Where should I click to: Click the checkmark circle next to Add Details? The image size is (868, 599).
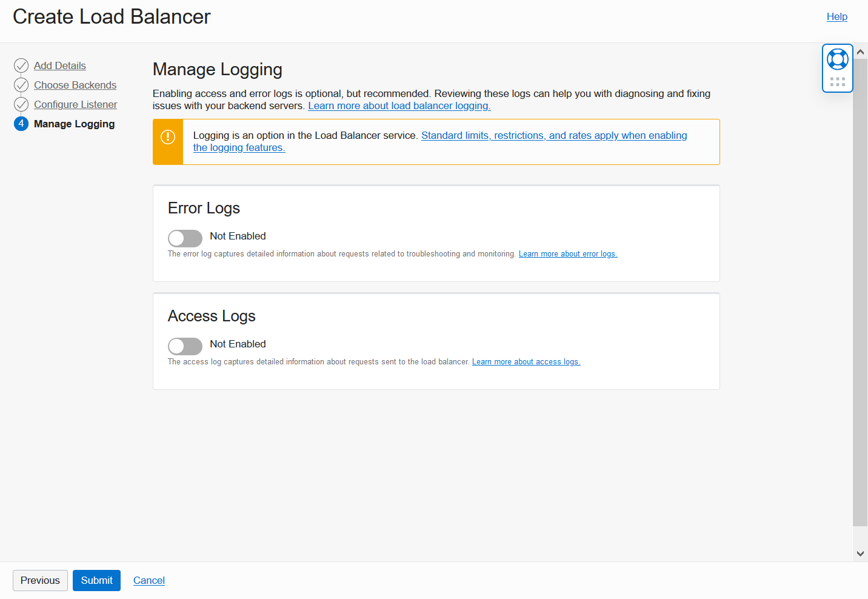point(21,65)
